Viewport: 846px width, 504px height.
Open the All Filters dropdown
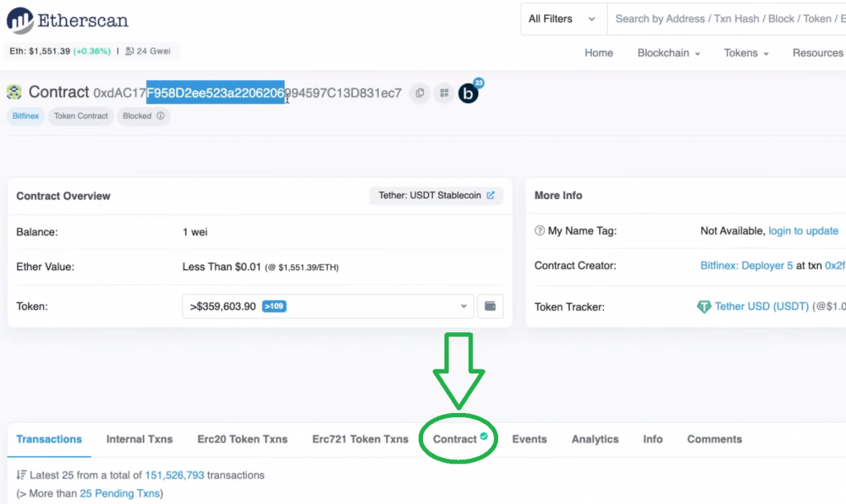(563, 19)
